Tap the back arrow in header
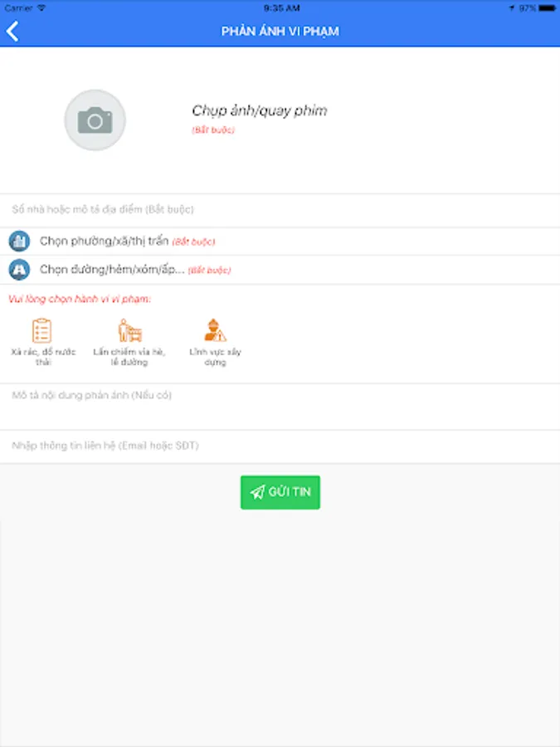The width and height of the screenshot is (560, 747). (12, 32)
